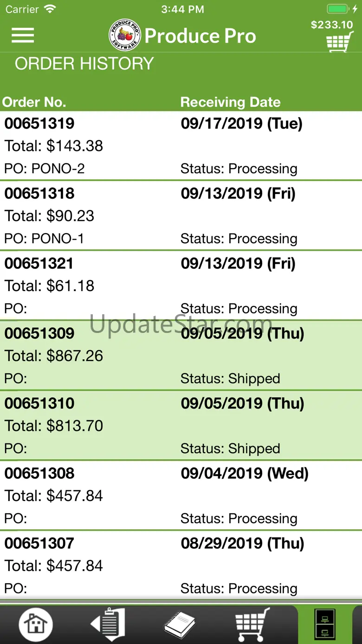Go to the Home tab
Viewport: 362px width, 644px height.
pyautogui.click(x=36, y=624)
